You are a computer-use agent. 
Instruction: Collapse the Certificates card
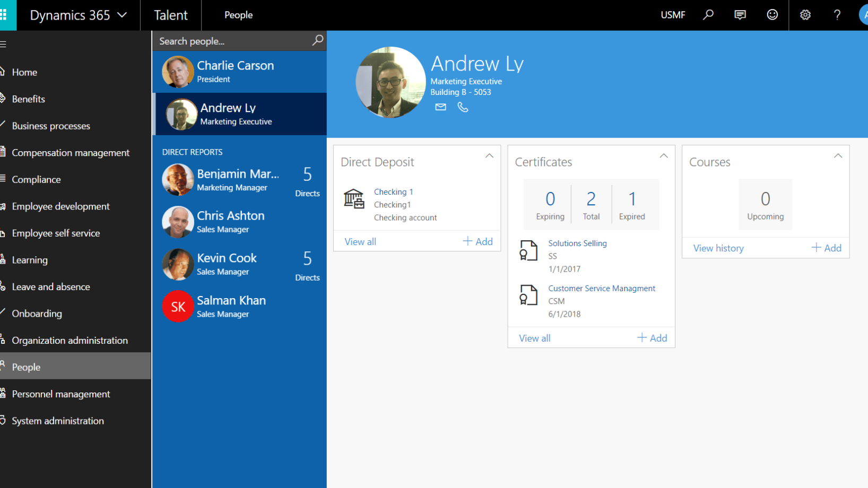[x=663, y=156]
